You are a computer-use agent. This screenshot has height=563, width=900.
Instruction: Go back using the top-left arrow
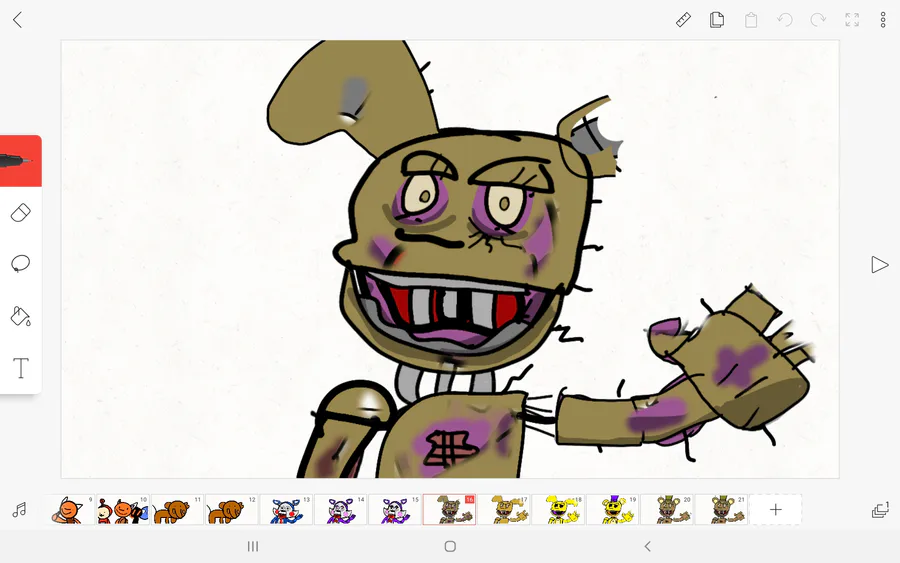[18, 20]
